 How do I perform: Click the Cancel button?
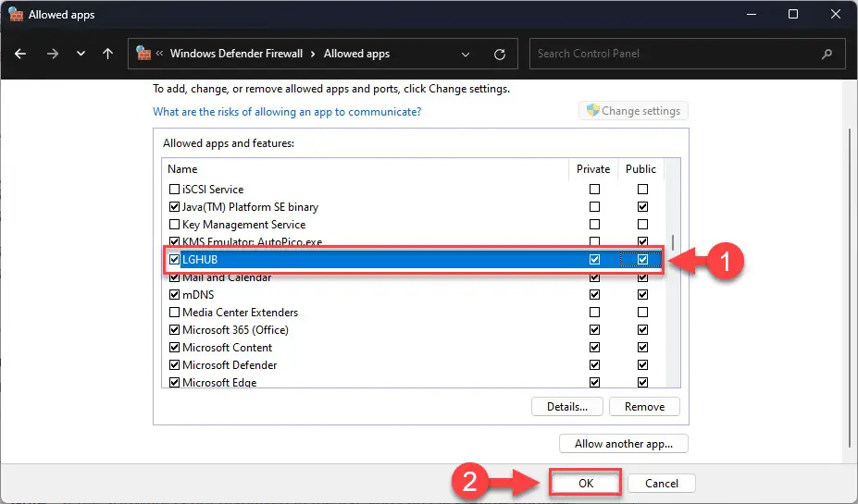(x=662, y=484)
